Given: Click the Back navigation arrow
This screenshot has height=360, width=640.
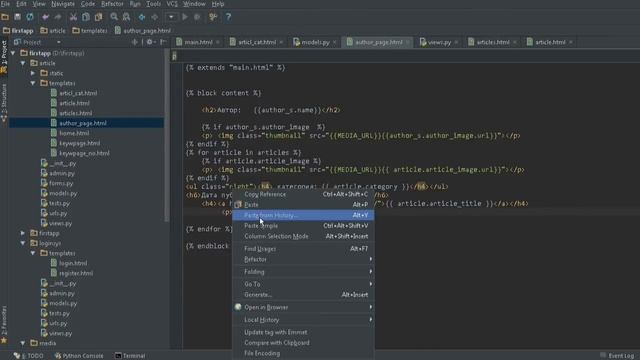Looking at the screenshot, I should coord(142,17).
